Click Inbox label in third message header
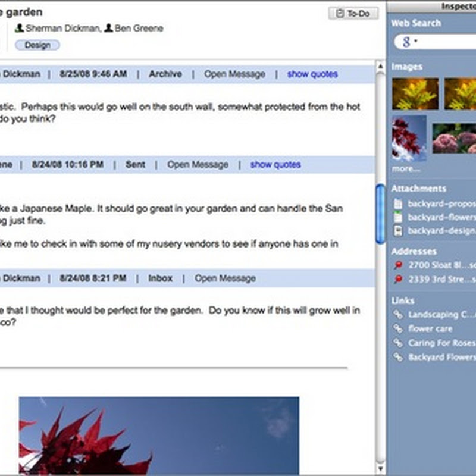476x476 pixels. point(160,278)
